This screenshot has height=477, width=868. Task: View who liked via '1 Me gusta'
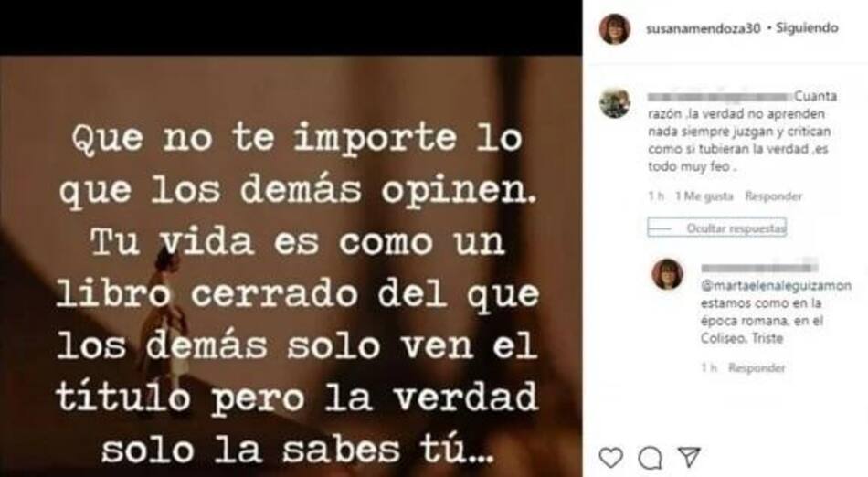(x=704, y=196)
